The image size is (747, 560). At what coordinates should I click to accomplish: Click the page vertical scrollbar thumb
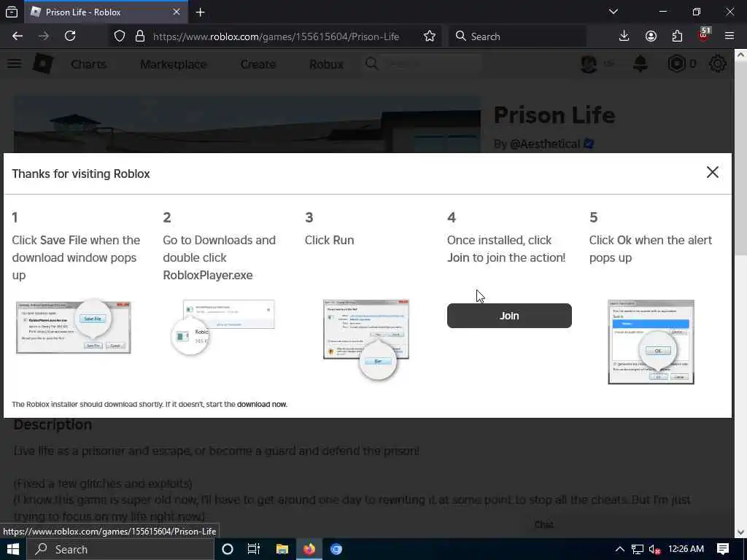[x=740, y=159]
